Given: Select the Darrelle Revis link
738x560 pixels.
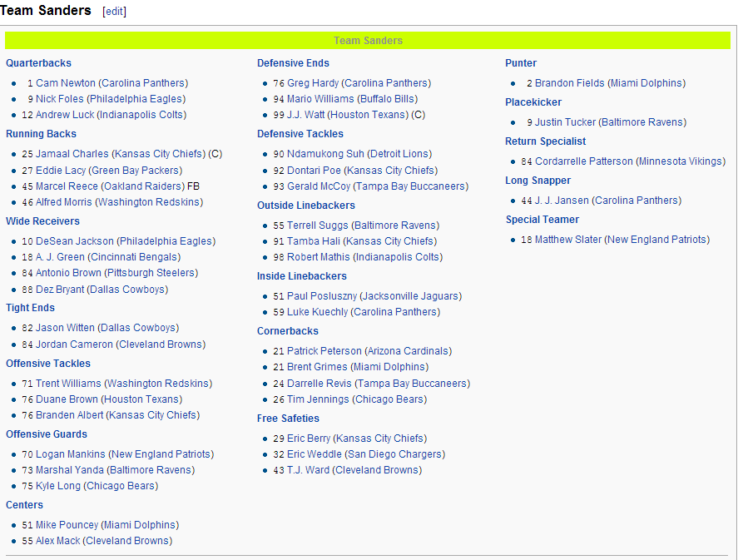Looking at the screenshot, I should click(319, 384).
